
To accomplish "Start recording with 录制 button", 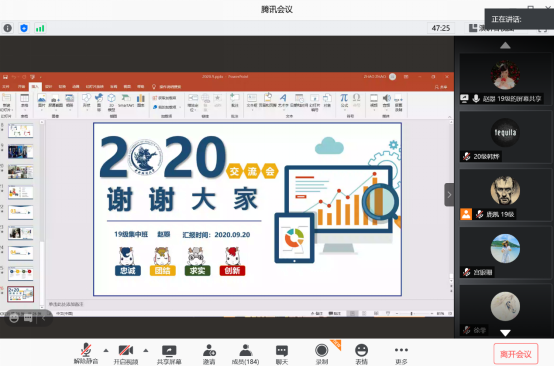I will coord(322,354).
